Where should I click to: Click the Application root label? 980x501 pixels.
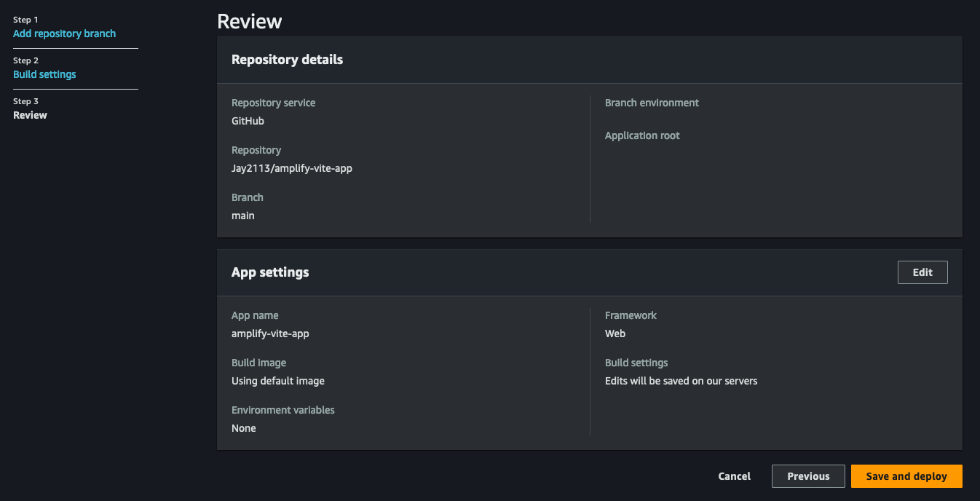[x=642, y=135]
